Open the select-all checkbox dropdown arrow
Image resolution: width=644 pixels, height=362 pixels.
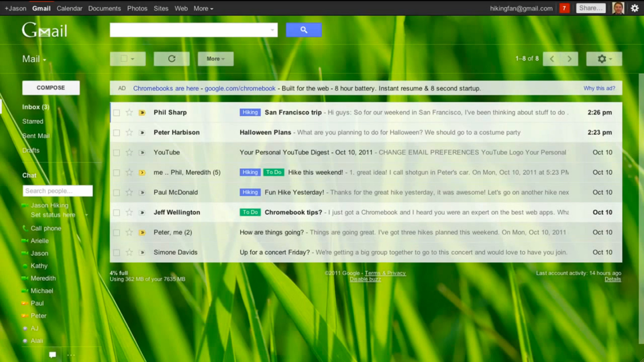(x=133, y=59)
